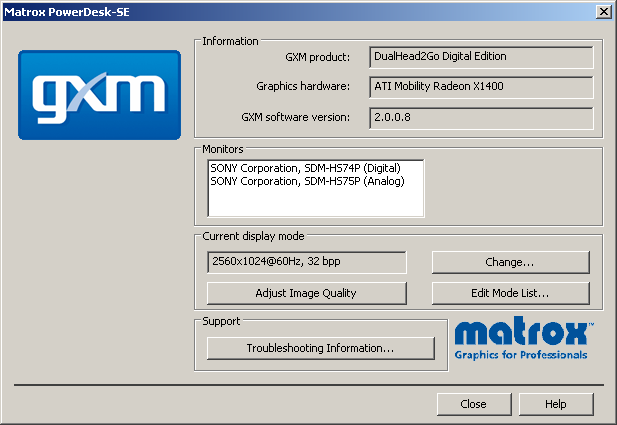617x425 pixels.
Task: Click the 'Graphics hardware:' label
Action: click(x=303, y=86)
